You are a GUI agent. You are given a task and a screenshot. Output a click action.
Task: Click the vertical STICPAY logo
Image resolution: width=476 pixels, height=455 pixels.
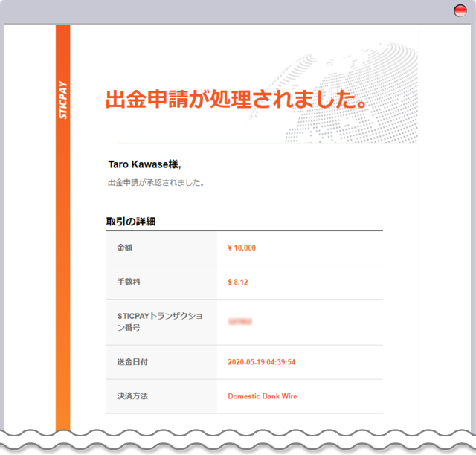(x=62, y=100)
